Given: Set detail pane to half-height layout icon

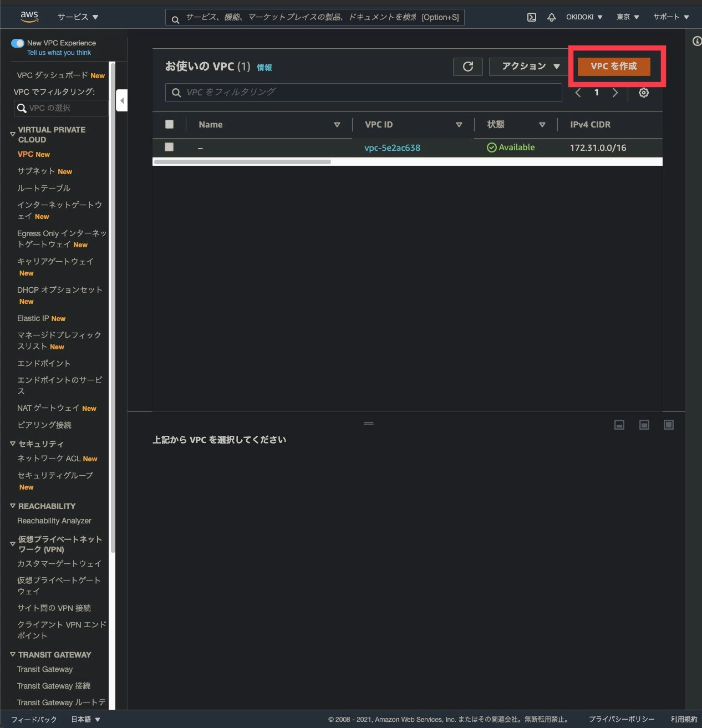Looking at the screenshot, I should (x=644, y=425).
